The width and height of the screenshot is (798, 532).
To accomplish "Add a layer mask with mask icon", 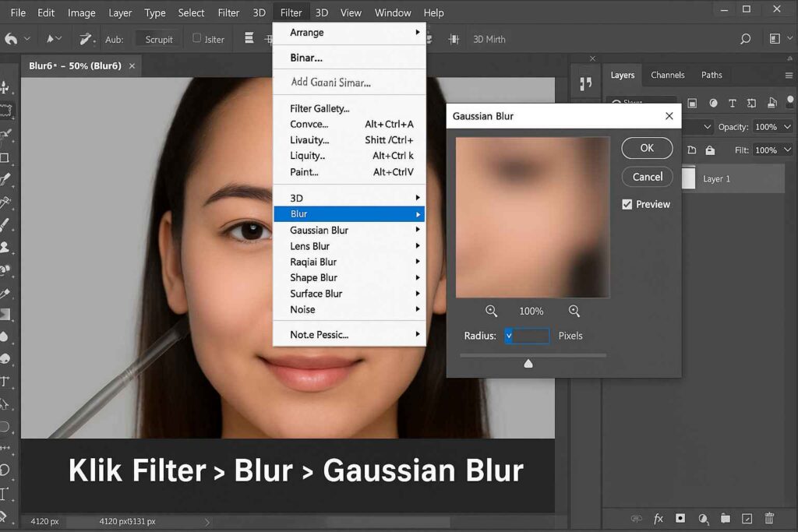I will tap(680, 518).
